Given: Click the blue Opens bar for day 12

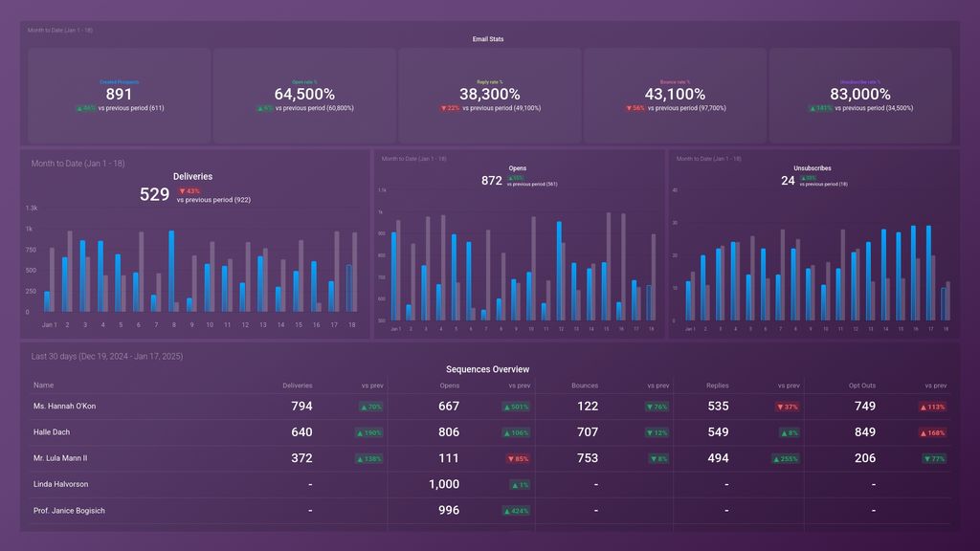Looking at the screenshot, I should [x=559, y=271].
